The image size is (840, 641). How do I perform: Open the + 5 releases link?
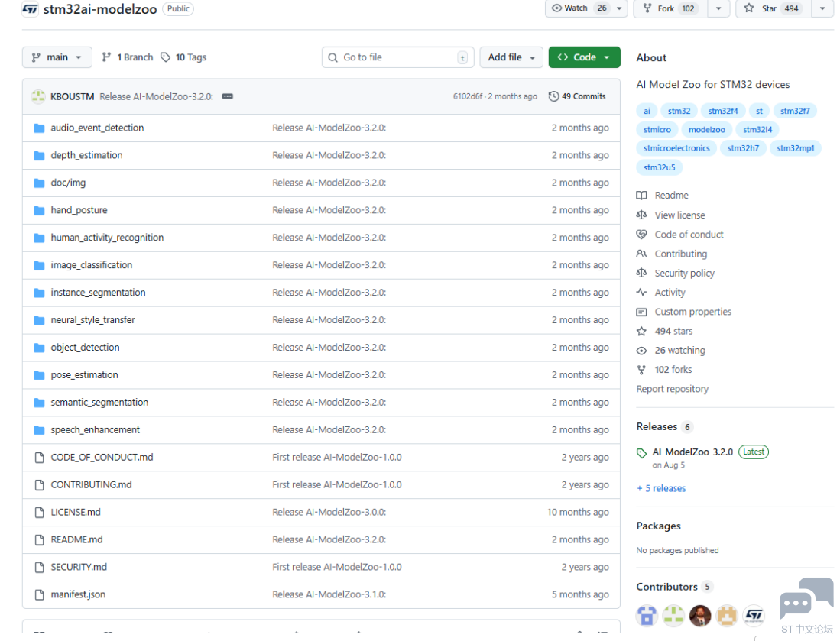click(661, 488)
